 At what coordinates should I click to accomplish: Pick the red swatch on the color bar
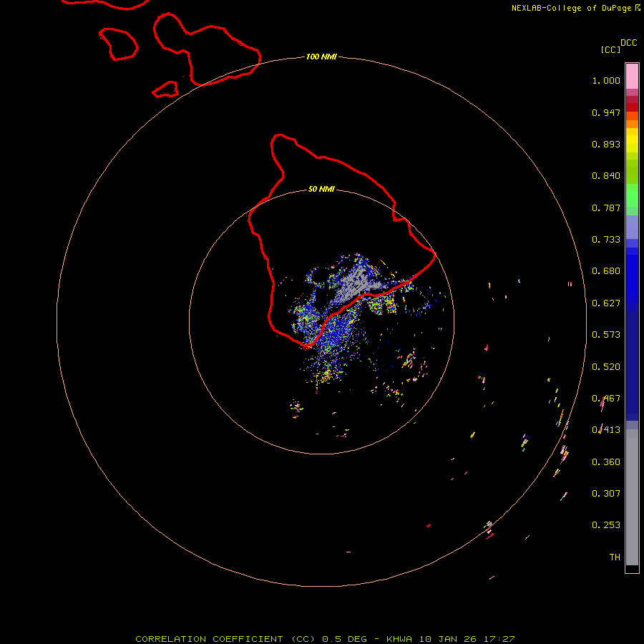click(x=632, y=107)
